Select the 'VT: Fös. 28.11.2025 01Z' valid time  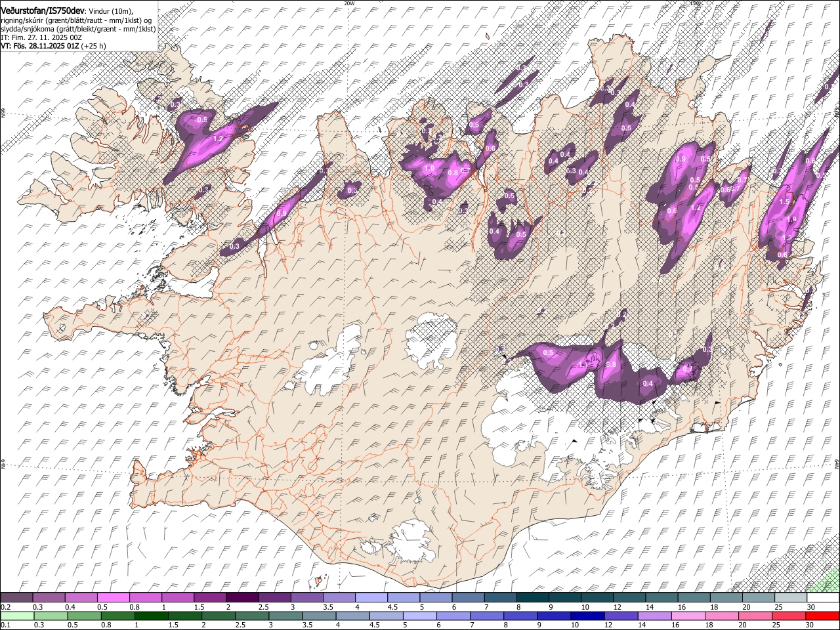tap(40, 46)
